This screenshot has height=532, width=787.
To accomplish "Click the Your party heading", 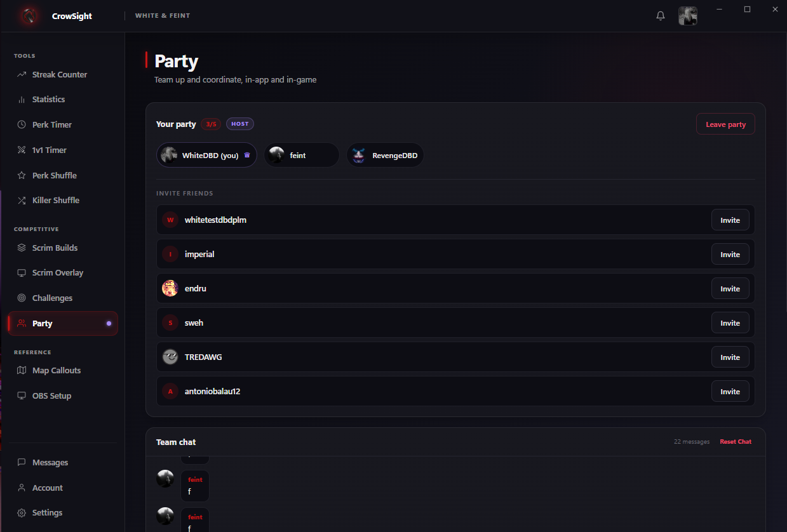I will click(176, 124).
